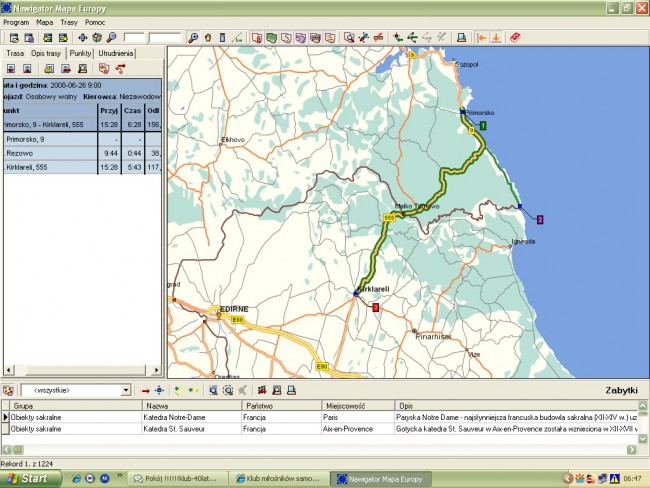Switch to the Punkty tab
Screen dimensions: 650x488
(x=80, y=53)
